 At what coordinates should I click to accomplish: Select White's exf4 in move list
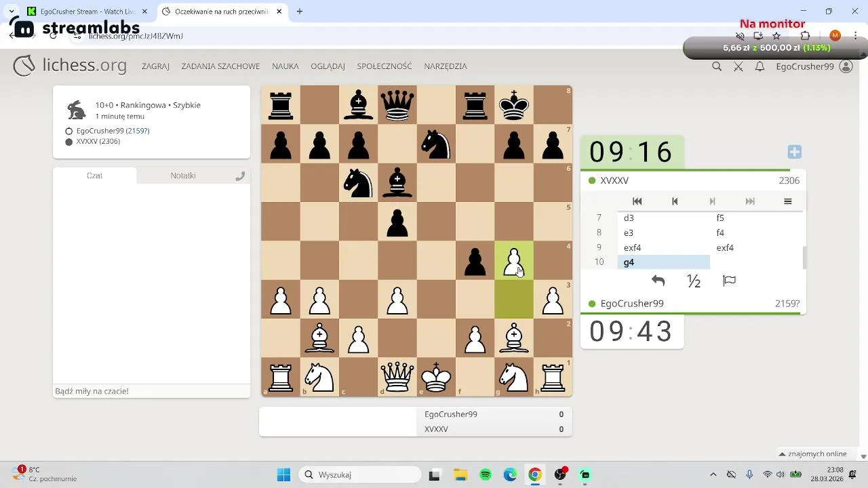(x=663, y=248)
